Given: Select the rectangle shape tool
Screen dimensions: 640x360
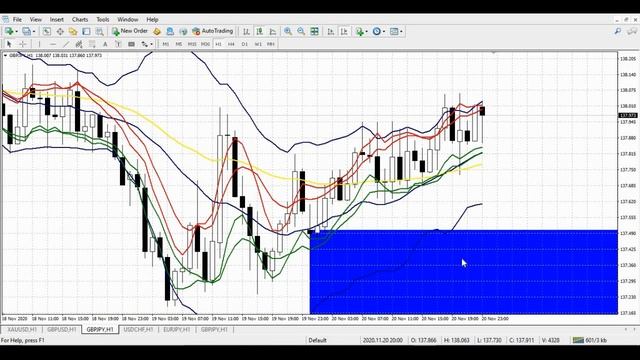Looking at the screenshot, I should pos(131,44).
